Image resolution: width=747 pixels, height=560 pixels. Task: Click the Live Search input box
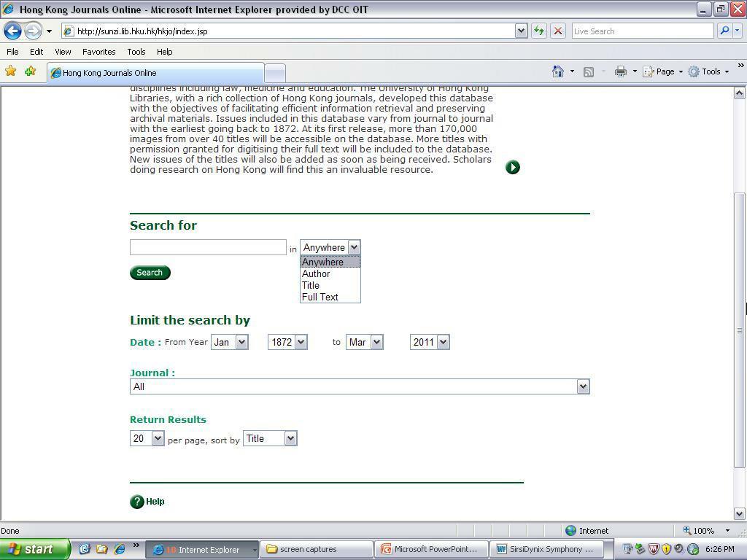[x=642, y=31]
